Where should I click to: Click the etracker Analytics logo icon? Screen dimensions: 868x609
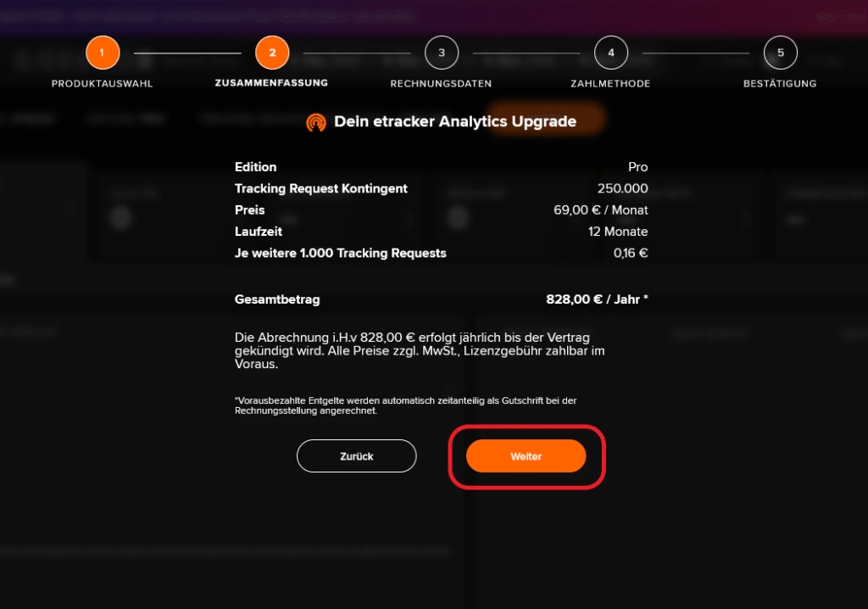(x=316, y=122)
